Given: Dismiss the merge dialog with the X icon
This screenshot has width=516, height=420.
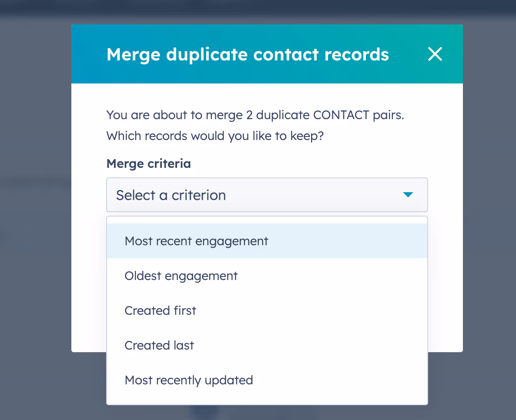Looking at the screenshot, I should (x=435, y=54).
